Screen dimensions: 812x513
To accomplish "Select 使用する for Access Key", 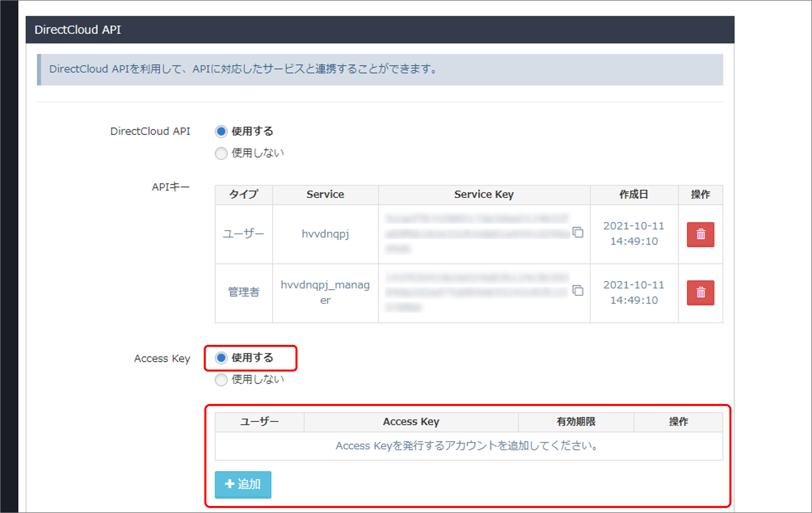I will pos(221,359).
